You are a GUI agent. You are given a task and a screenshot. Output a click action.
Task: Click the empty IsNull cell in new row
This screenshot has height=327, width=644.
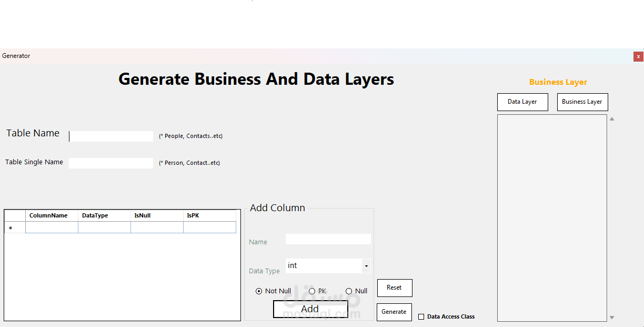(157, 227)
